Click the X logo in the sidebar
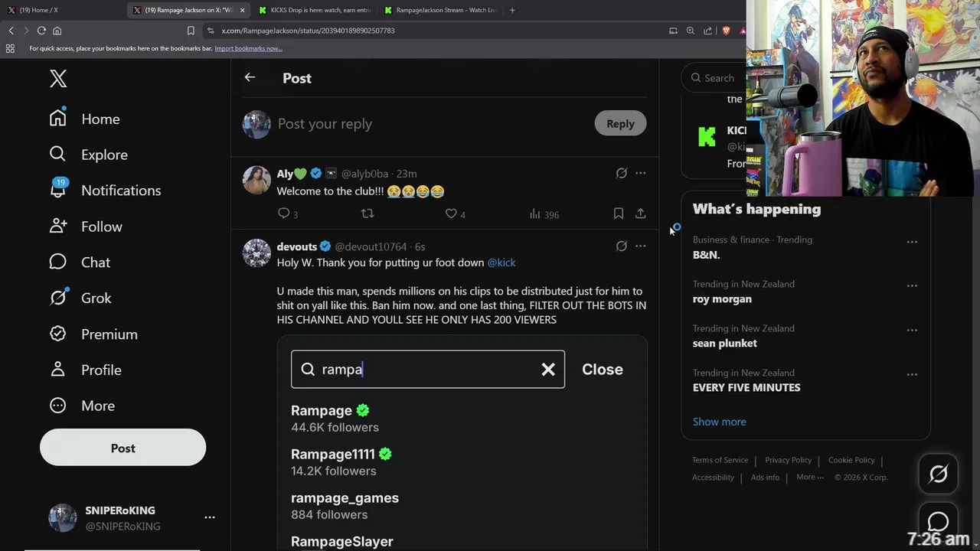This screenshot has height=551, width=980. (x=58, y=78)
